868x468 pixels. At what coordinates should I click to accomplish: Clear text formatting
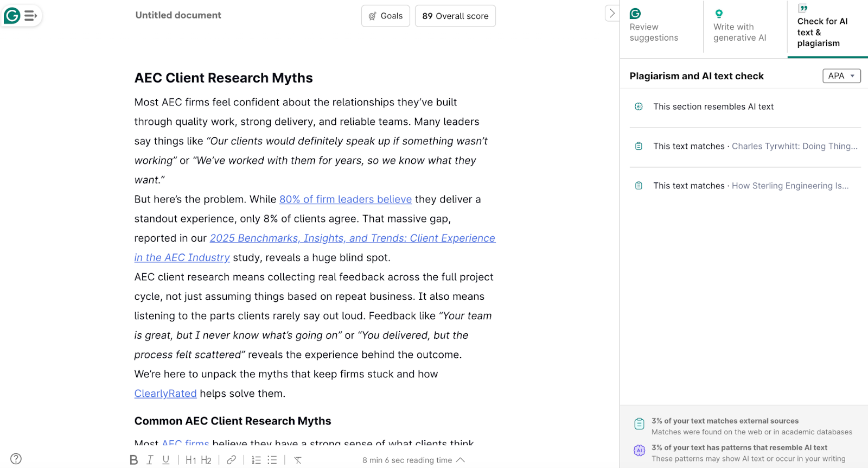pos(298,460)
